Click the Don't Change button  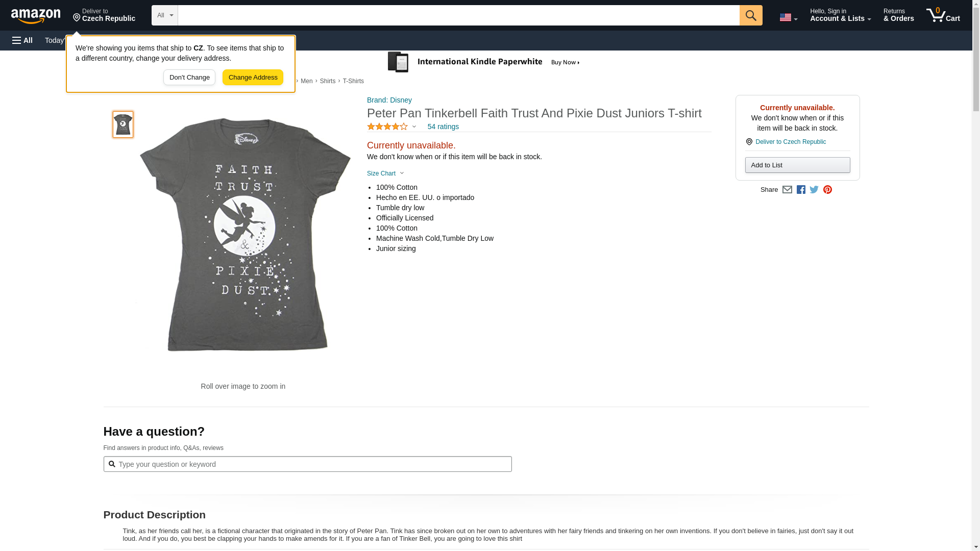pyautogui.click(x=189, y=78)
